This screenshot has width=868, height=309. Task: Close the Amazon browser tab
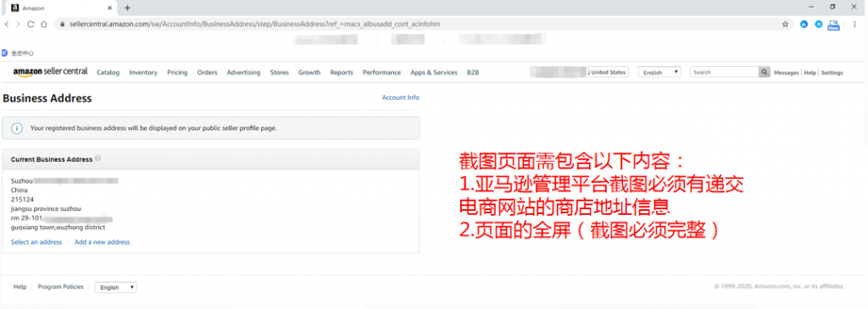[x=109, y=8]
